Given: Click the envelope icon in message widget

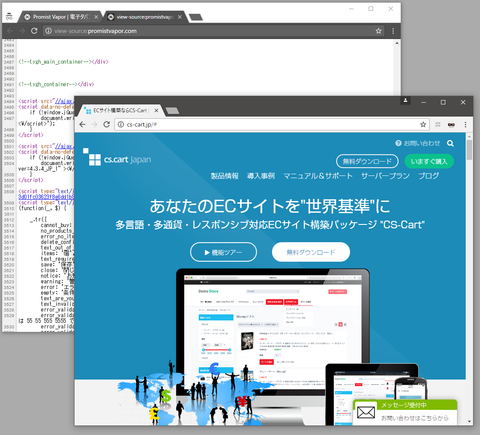Looking at the screenshot, I should [x=366, y=413].
